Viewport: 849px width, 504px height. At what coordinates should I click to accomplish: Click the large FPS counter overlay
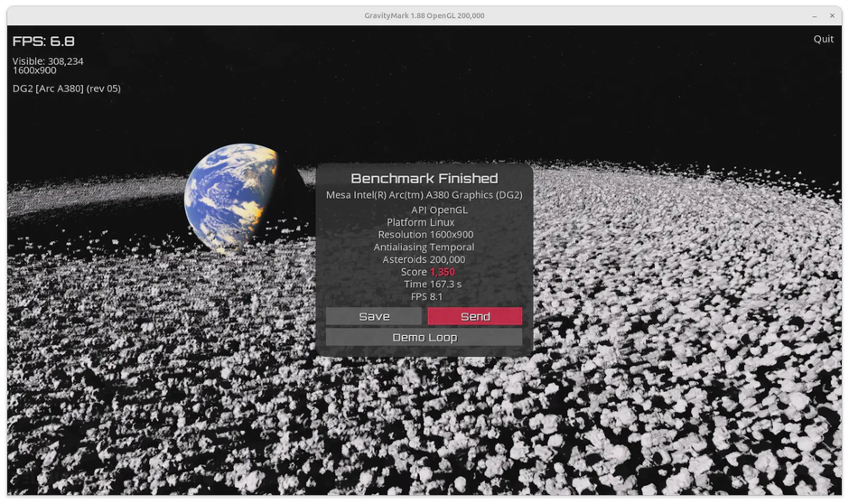(43, 42)
